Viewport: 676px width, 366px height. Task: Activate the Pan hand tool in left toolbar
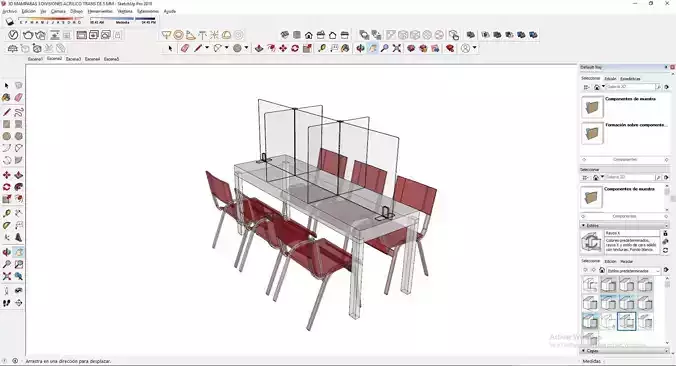[x=19, y=252]
